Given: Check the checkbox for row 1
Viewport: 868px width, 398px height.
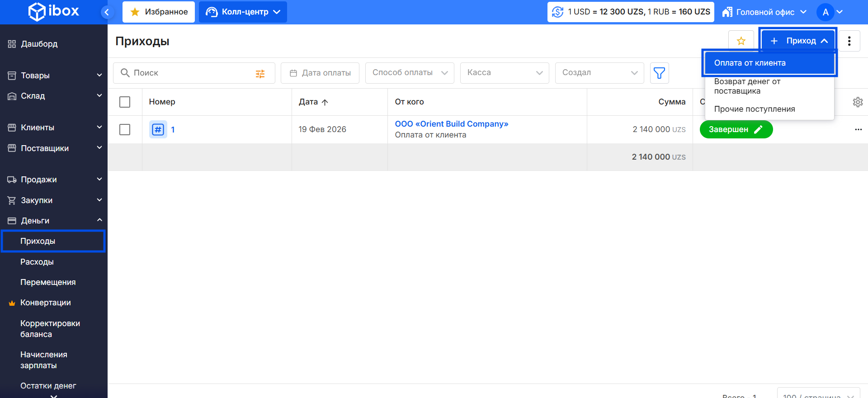Looking at the screenshot, I should [125, 130].
